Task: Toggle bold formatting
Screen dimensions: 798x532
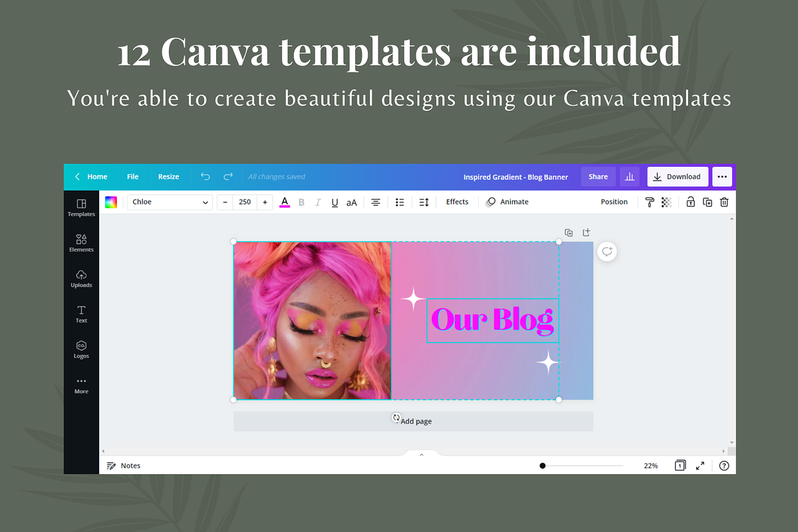Action: pyautogui.click(x=301, y=202)
